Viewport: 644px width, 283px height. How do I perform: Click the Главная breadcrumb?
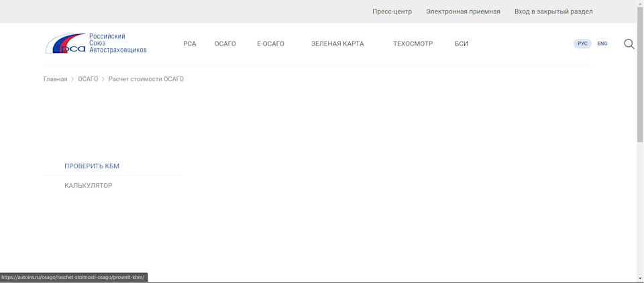(x=56, y=79)
